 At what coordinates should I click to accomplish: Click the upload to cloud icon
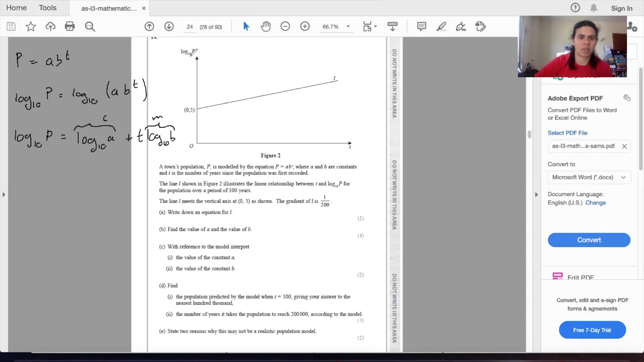click(50, 26)
